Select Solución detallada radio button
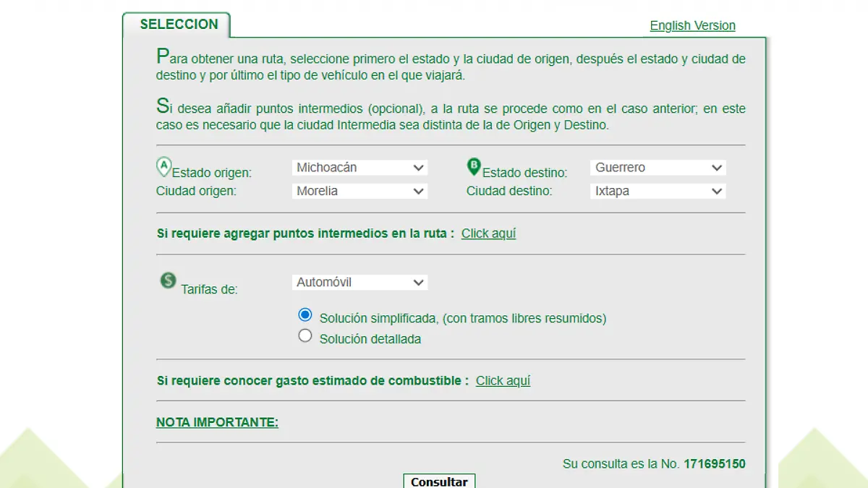 [x=305, y=336]
